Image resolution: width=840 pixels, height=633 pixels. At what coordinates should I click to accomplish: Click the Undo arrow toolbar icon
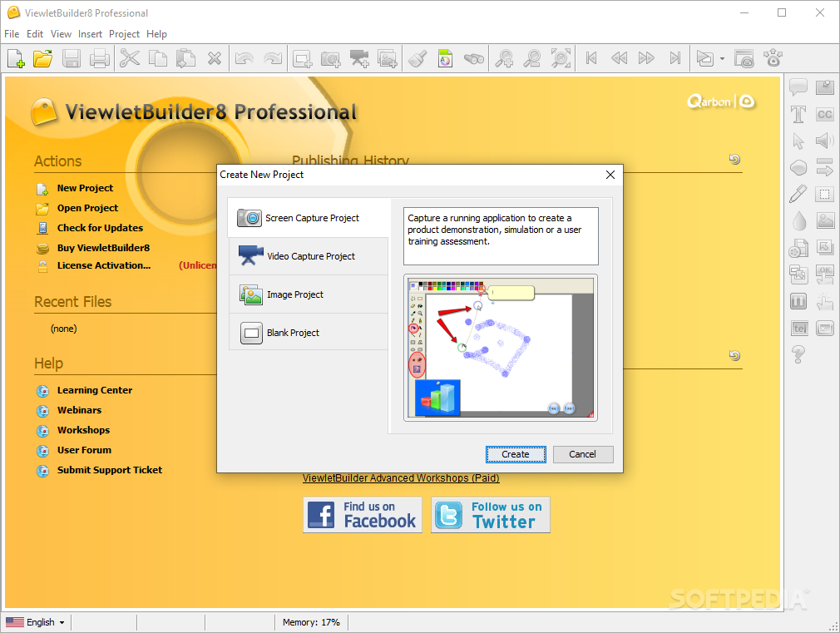coord(245,58)
